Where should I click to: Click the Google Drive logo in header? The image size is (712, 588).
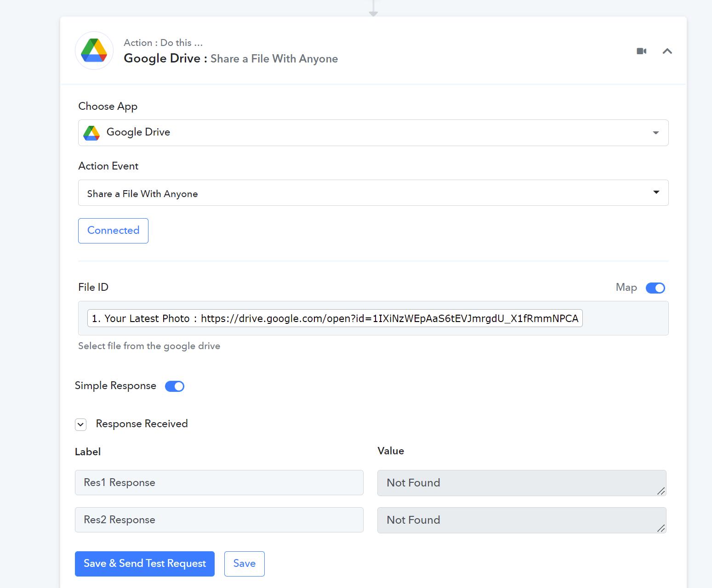(x=94, y=51)
